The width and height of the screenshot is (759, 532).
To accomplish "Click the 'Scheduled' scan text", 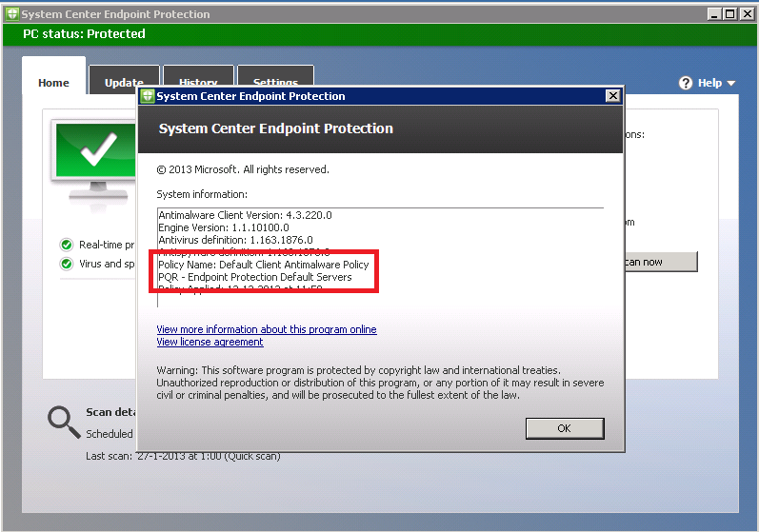I will [110, 434].
